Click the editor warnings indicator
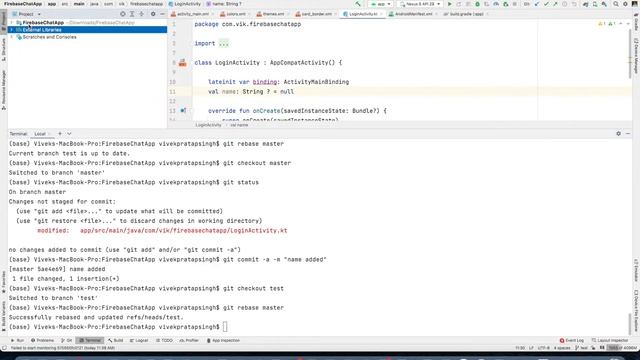This screenshot has width=640, height=360. click(x=607, y=24)
